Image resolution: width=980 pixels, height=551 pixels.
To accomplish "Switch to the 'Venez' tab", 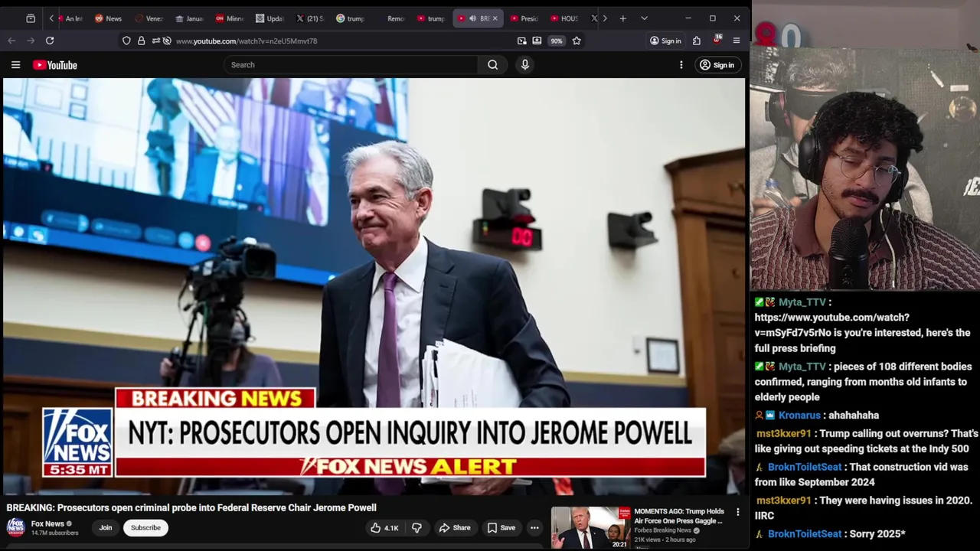I will click(x=149, y=18).
